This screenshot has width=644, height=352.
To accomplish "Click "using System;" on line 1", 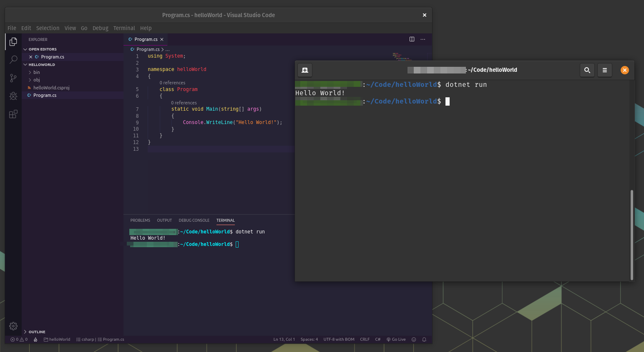I will tap(166, 56).
